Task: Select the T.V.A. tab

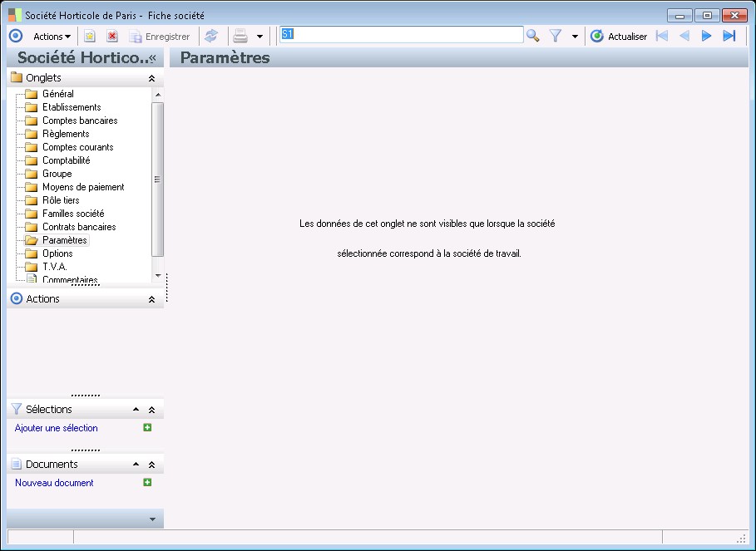Action: click(55, 267)
